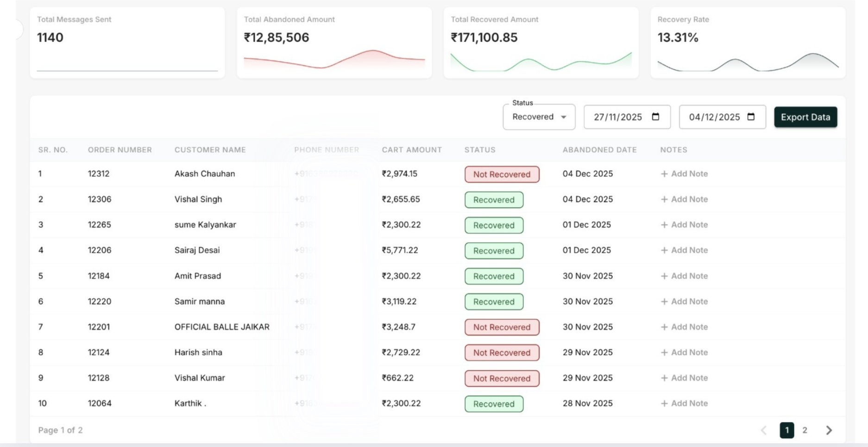Click plus icon for Harish sinha's note
Screen dimensions: 868x447
point(664,353)
